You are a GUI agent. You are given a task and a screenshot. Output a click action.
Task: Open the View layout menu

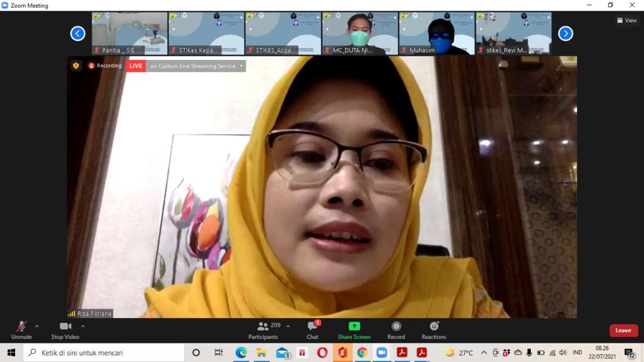[627, 20]
